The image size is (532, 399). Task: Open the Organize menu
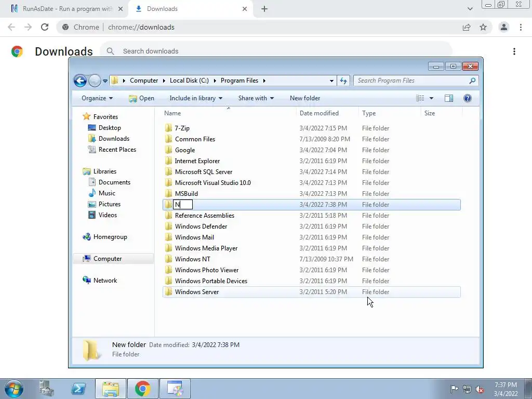(97, 98)
